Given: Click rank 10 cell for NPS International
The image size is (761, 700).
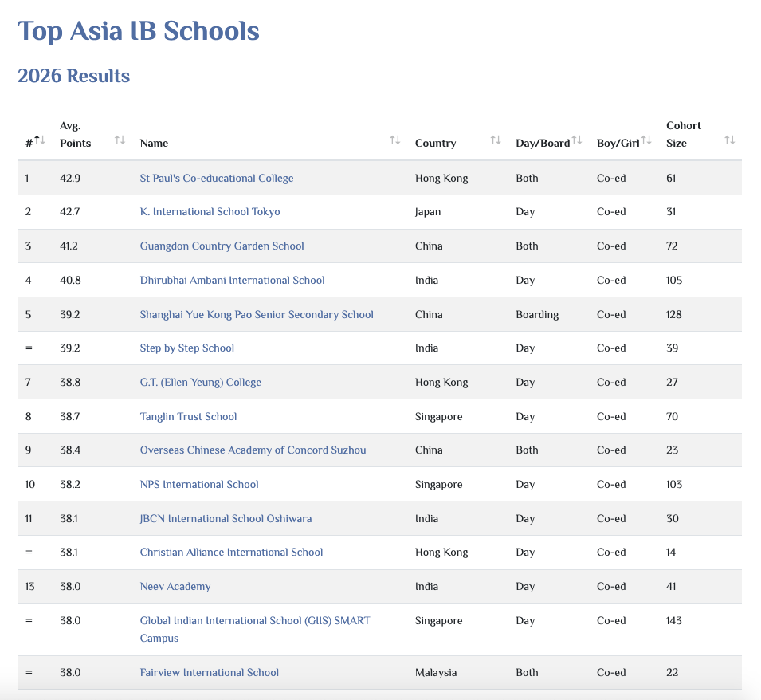Looking at the screenshot, I should coord(30,485).
